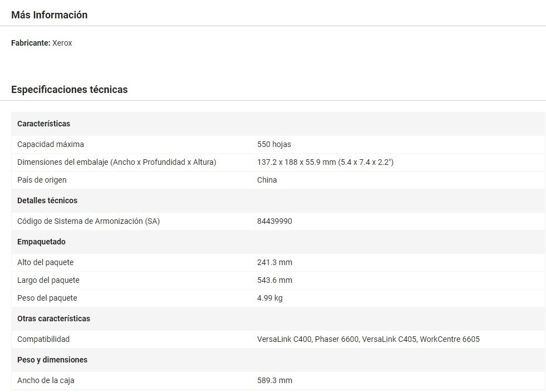Viewport: 546px width, 392px height.
Task: Click the code value '84439990'
Action: pyautogui.click(x=274, y=221)
